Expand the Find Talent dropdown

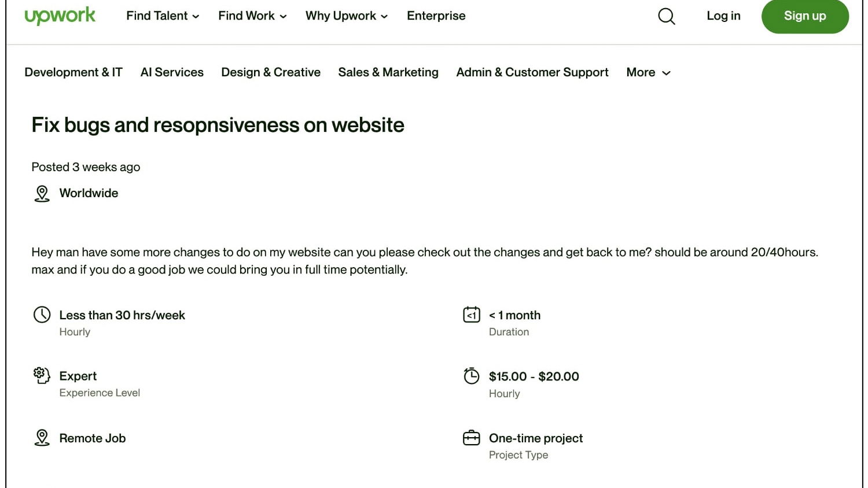[163, 16]
